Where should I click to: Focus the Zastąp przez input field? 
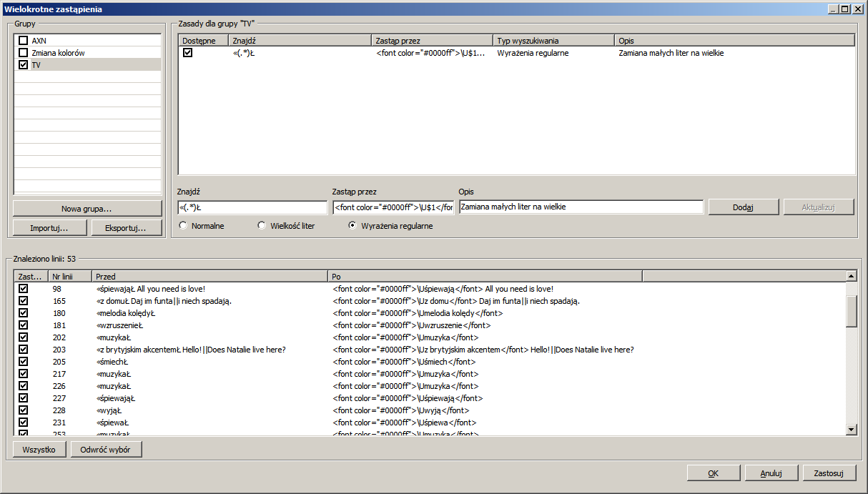coord(393,207)
